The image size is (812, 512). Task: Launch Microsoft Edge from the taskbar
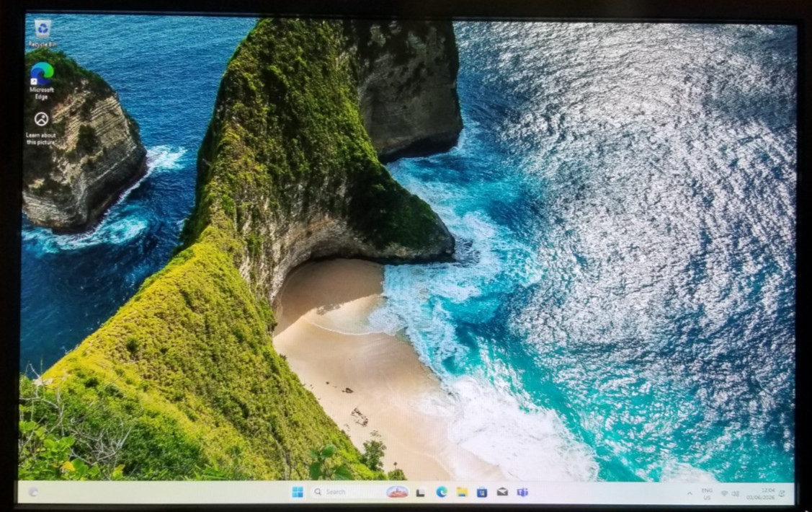441,492
